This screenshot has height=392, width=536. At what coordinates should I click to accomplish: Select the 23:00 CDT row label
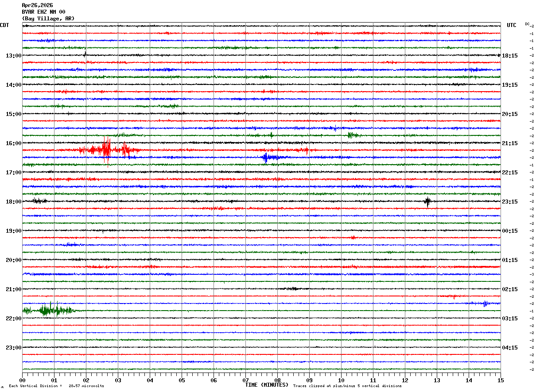coord(14,348)
